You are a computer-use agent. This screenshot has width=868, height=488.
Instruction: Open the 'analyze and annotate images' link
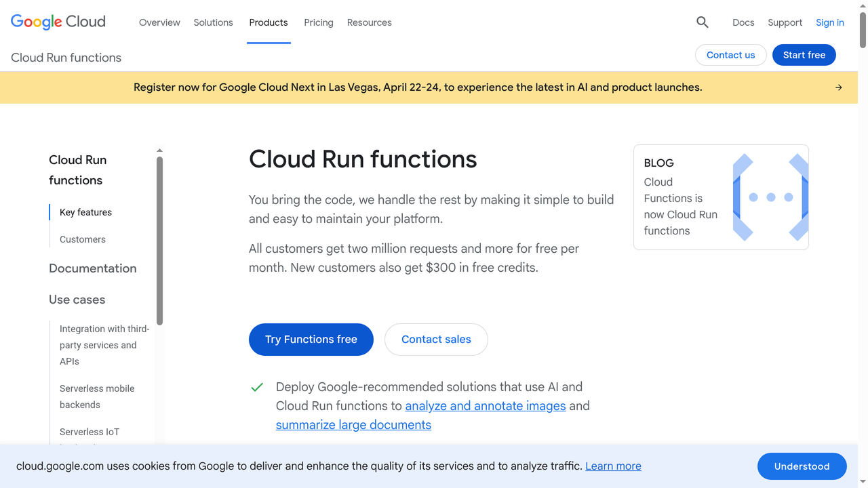pyautogui.click(x=485, y=405)
